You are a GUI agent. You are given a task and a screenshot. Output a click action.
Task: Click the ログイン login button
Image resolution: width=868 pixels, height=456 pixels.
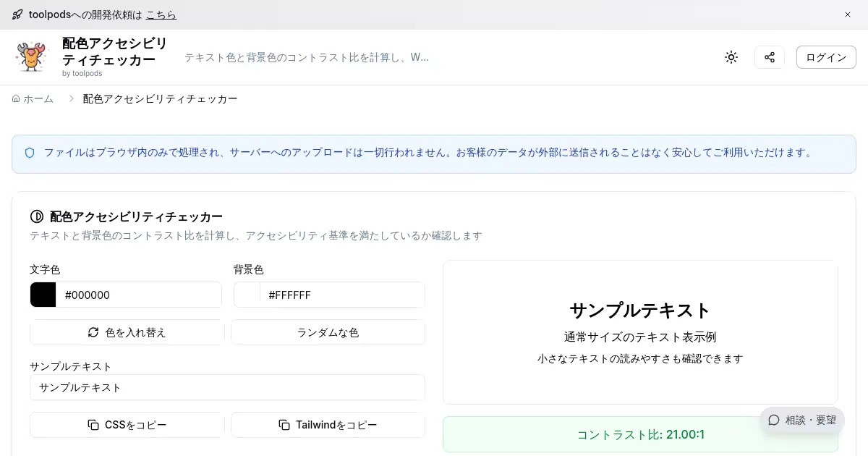[x=826, y=57]
